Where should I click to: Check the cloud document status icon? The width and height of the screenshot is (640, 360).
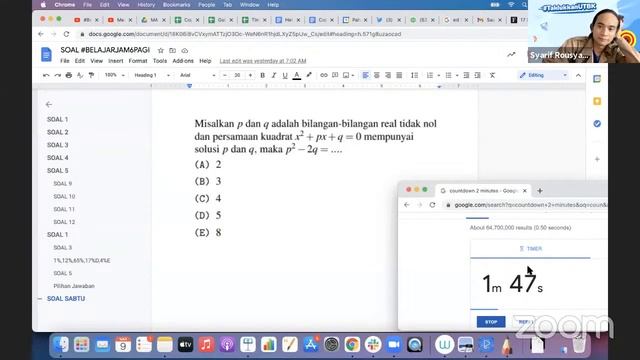[x=185, y=51]
